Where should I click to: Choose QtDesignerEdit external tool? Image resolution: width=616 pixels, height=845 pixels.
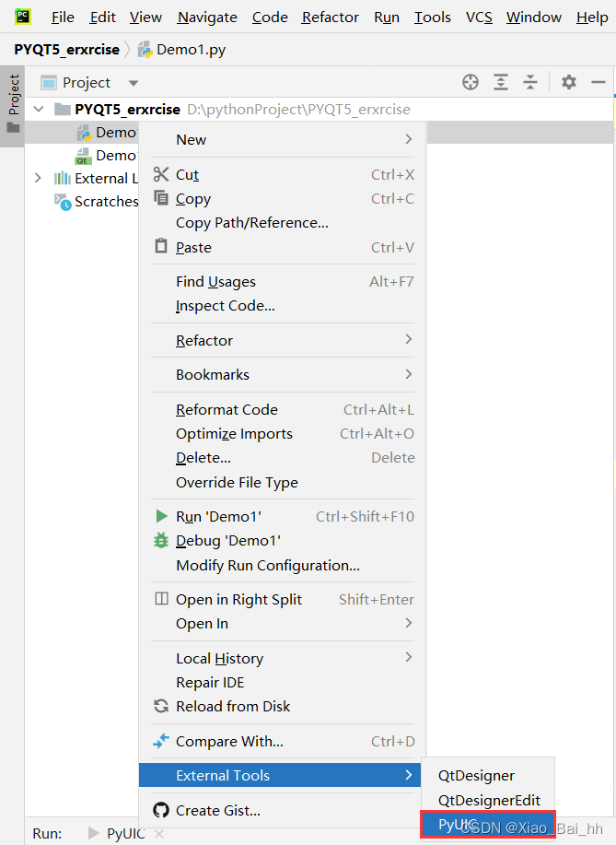[488, 800]
